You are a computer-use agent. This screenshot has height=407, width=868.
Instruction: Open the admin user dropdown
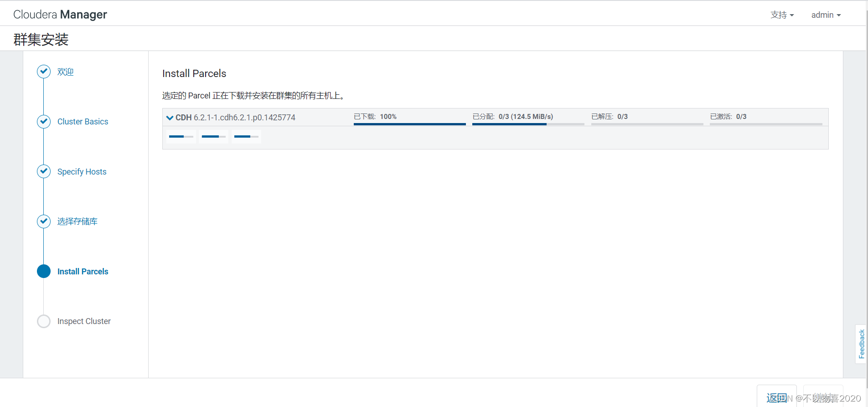(826, 15)
